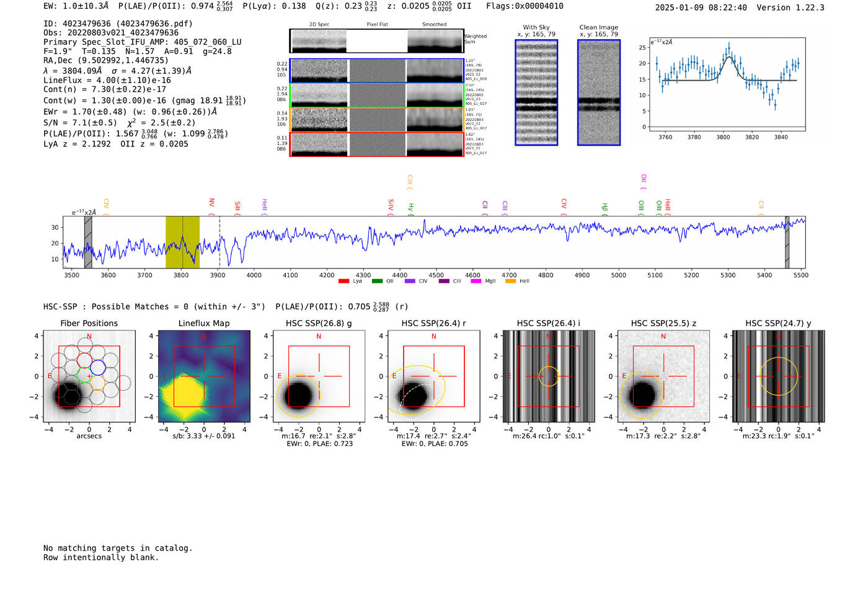Click the LineFlux = 4.00(±1.10)e-16 line

[107, 80]
